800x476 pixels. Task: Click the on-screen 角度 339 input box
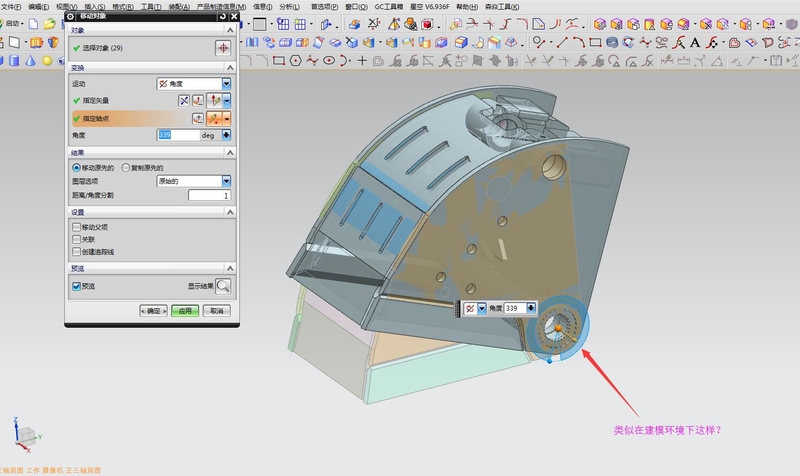515,308
